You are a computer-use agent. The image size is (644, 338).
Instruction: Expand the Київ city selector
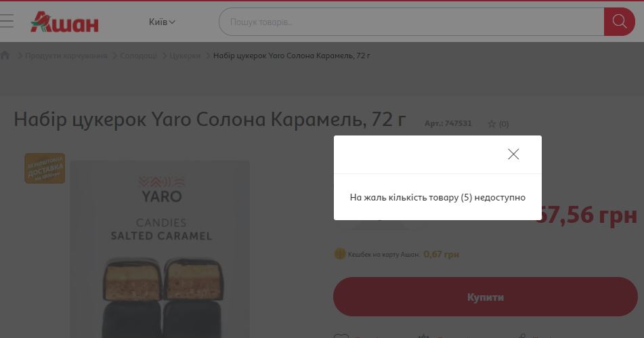click(x=162, y=22)
